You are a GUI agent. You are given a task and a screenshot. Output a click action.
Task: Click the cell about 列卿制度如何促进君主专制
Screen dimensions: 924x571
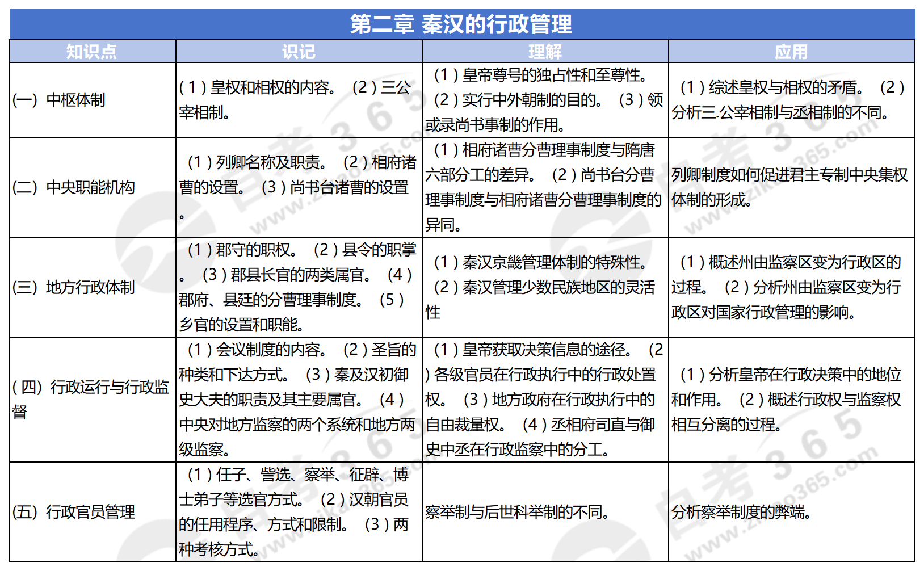[x=791, y=187]
